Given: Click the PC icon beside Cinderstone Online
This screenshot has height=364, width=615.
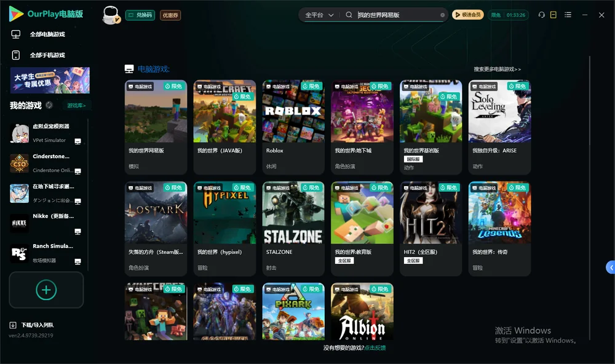Looking at the screenshot, I should (x=77, y=172).
